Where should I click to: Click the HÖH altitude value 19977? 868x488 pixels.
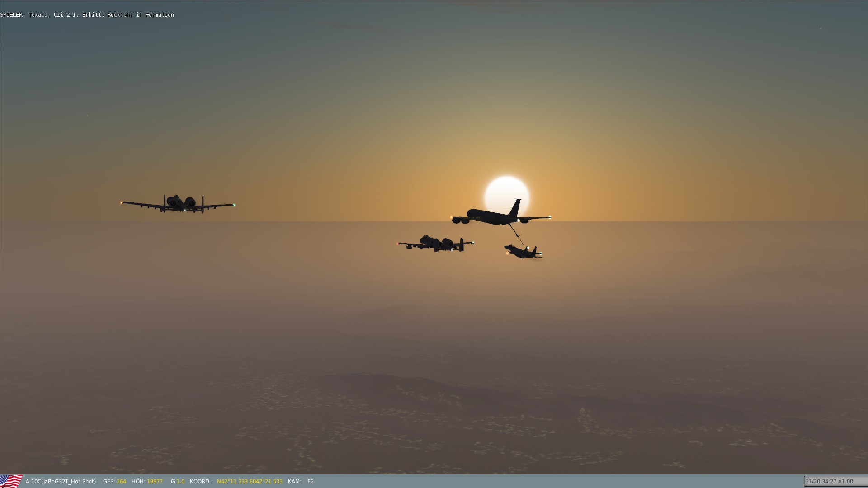pyautogui.click(x=155, y=482)
